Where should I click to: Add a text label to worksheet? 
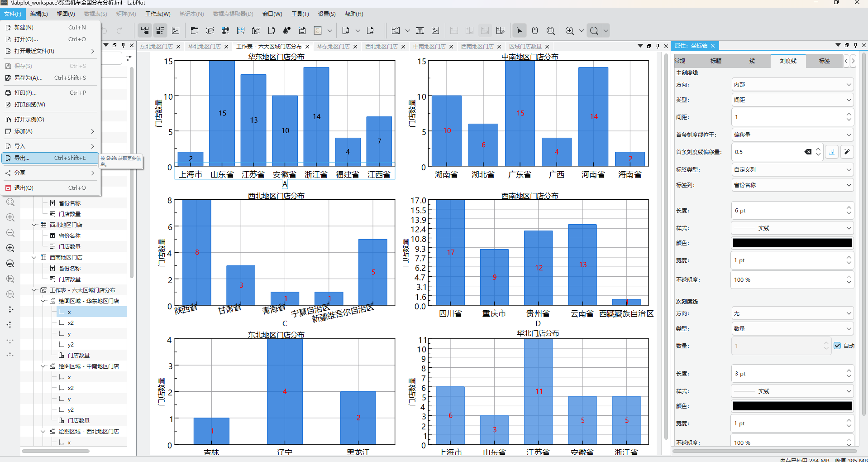coord(420,30)
